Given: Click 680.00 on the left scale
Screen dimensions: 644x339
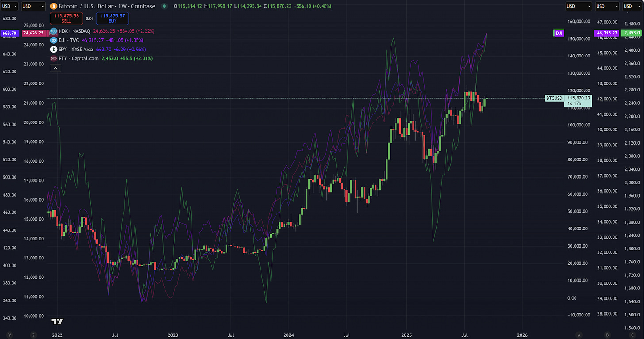Looking at the screenshot, I should pos(9,19).
